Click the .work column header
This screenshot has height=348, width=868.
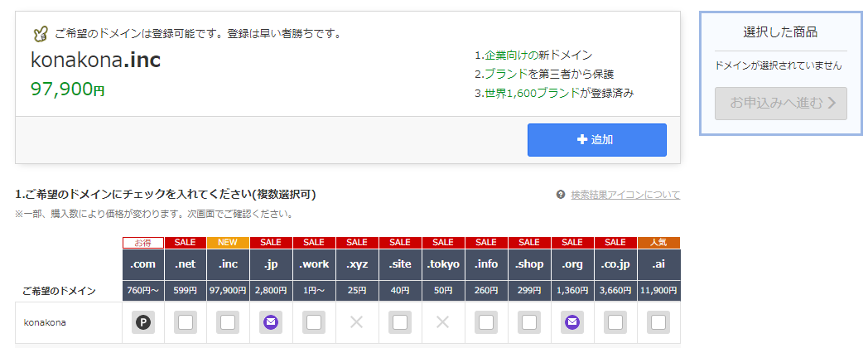click(314, 264)
